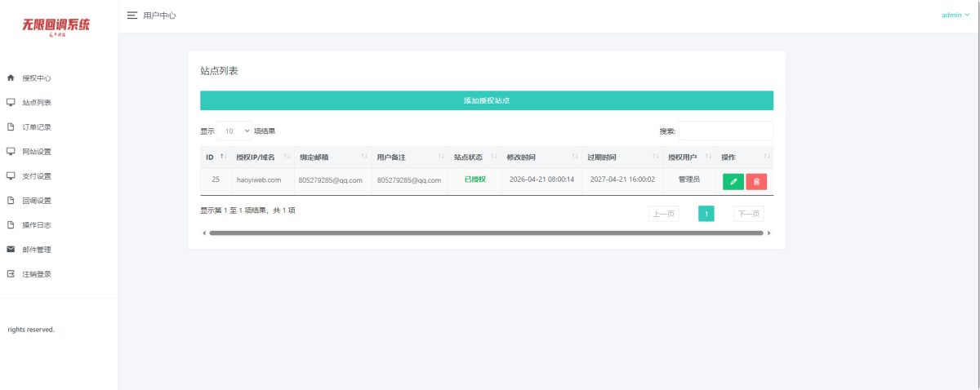Click the document icon beside 操作日志
The image size is (980, 390).
[x=11, y=225]
